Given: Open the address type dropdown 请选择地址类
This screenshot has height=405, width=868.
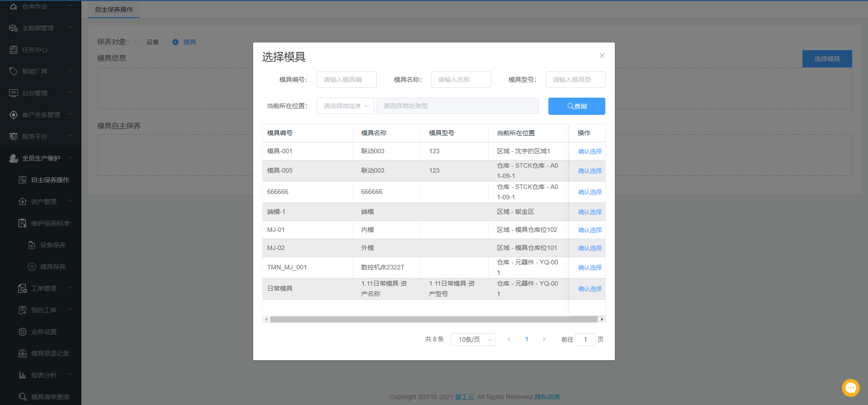Looking at the screenshot, I should click(x=345, y=106).
